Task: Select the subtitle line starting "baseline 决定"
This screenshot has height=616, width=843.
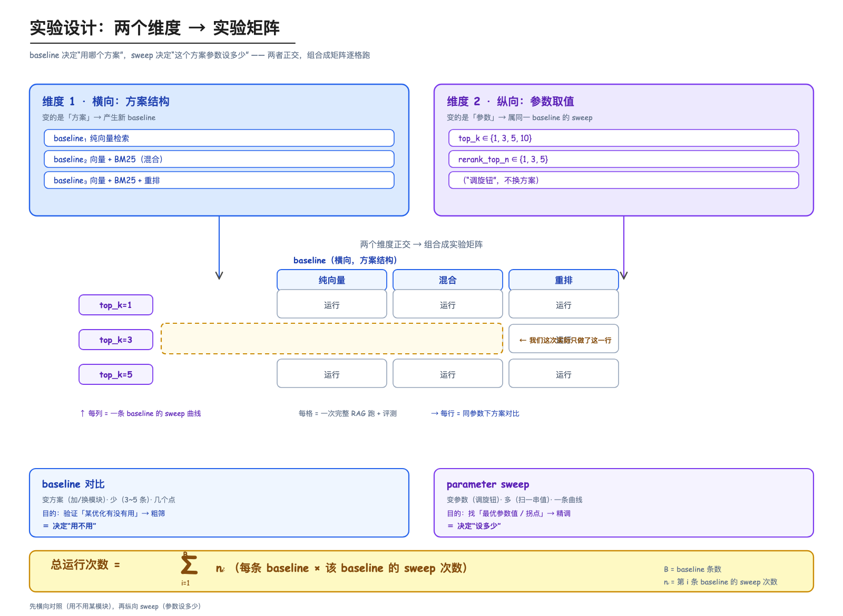Action: pyautogui.click(x=200, y=55)
